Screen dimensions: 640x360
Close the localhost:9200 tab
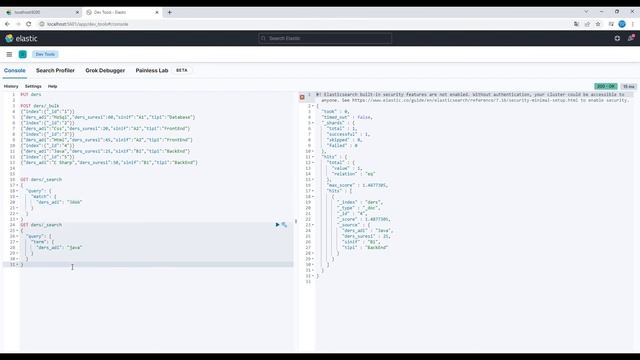[x=77, y=12]
